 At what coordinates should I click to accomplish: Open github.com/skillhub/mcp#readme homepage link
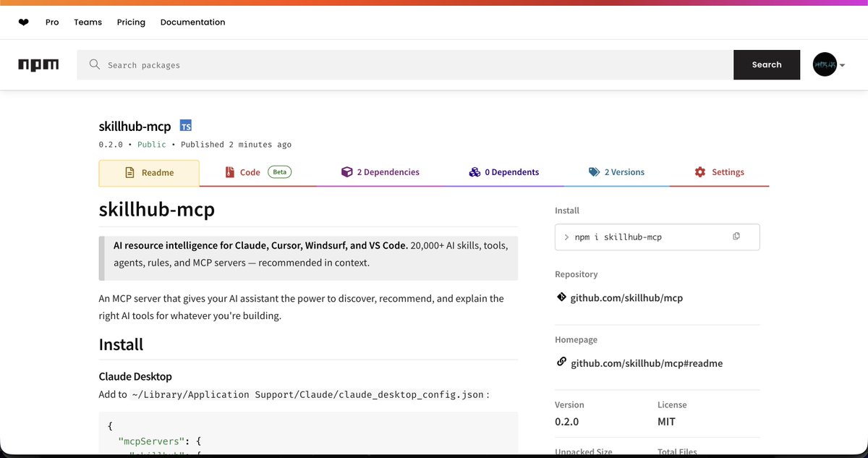[647, 363]
